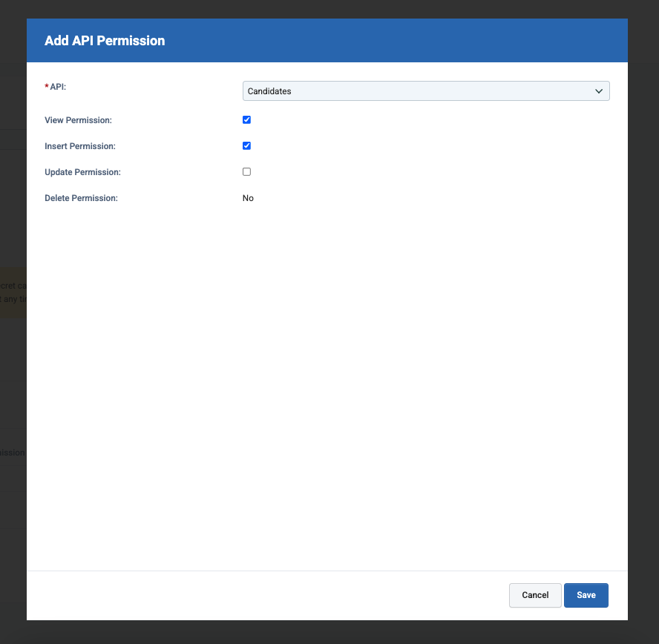The width and height of the screenshot is (659, 644).
Task: Click the "Delete Permission:" label
Action: (x=80, y=197)
